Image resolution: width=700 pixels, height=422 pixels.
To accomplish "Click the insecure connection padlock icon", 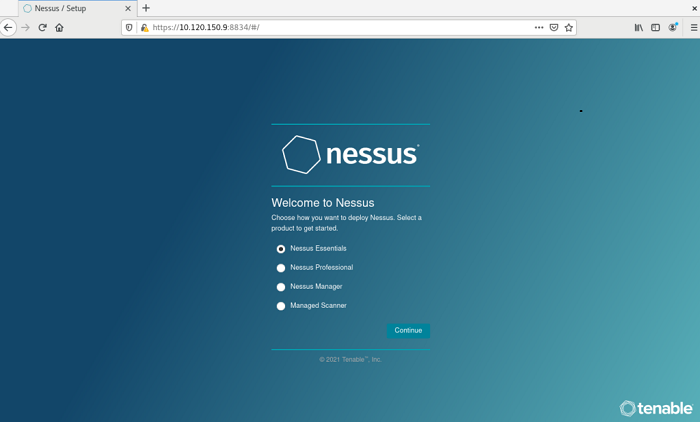I will pos(144,28).
